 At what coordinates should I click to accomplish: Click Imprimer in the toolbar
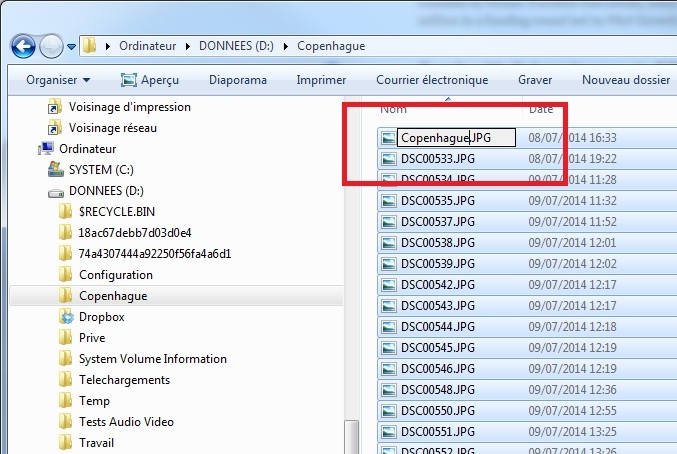coord(321,80)
